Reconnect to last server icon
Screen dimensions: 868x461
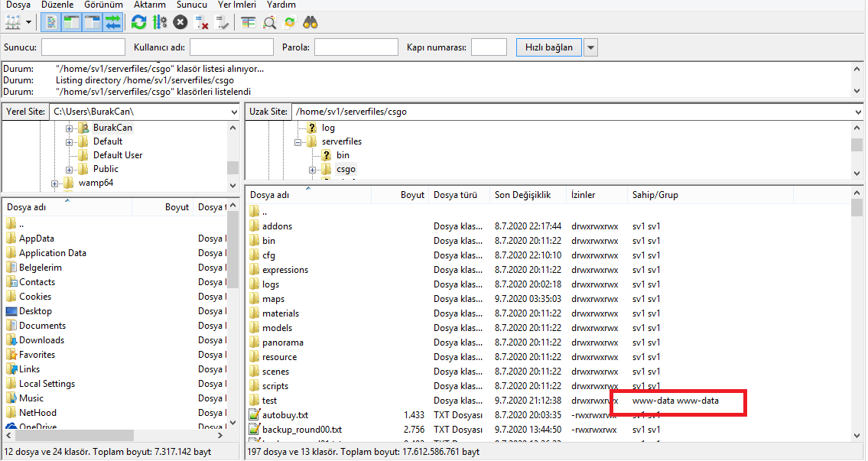pos(222,23)
